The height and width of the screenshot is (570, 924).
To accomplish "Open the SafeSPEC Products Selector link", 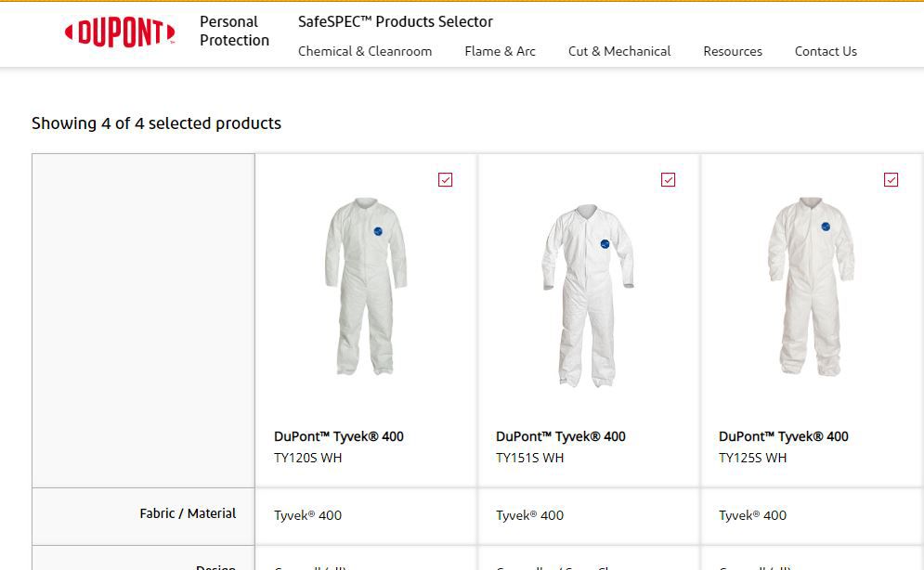I will 396,21.
